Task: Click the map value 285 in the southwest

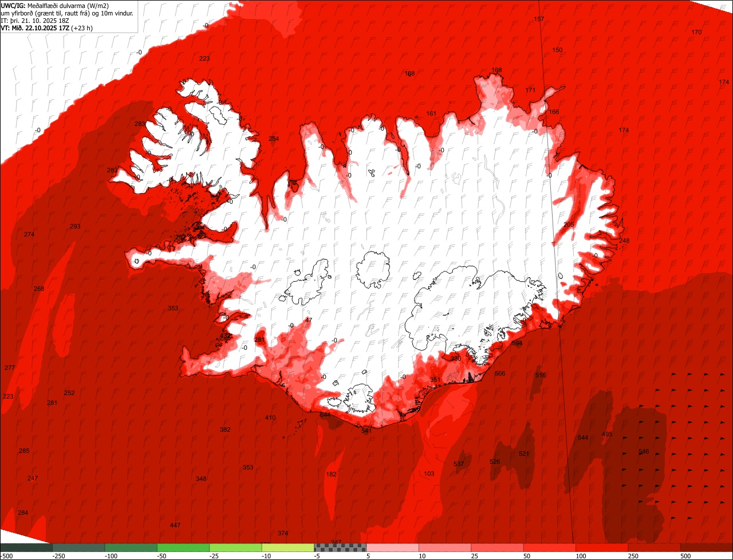Action: (24, 451)
